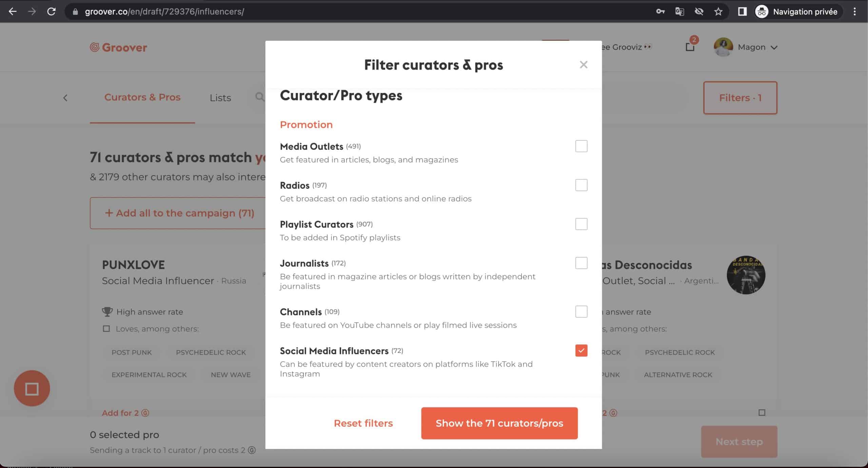
Task: Open the blocked cookies eye icon
Action: click(x=699, y=12)
